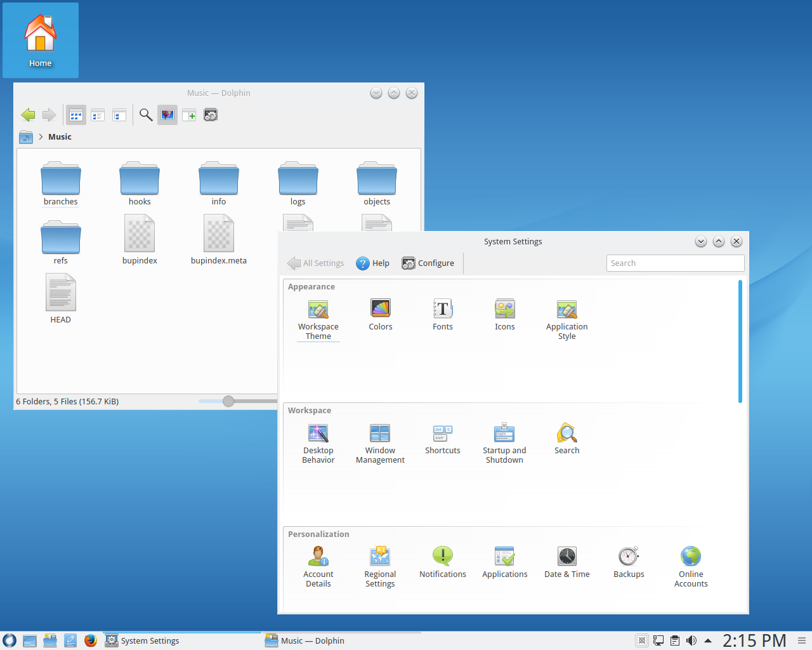Image resolution: width=812 pixels, height=650 pixels.
Task: Click the volume icon in system tray
Action: click(691, 640)
